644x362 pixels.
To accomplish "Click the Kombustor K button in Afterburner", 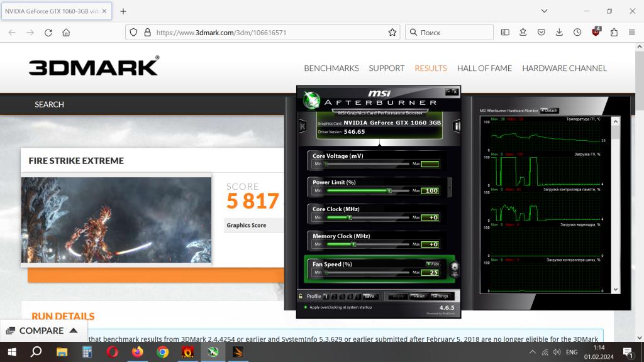I will [303, 126].
